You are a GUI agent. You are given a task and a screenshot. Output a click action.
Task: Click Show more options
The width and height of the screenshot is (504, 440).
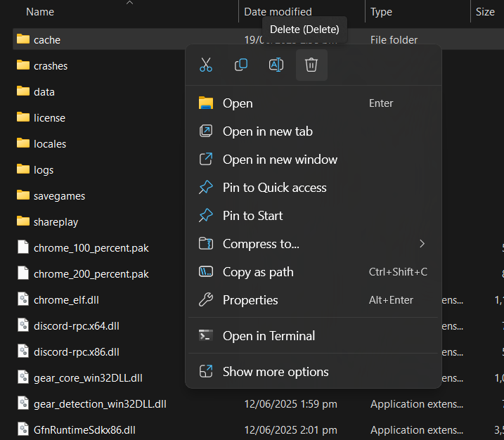point(275,372)
